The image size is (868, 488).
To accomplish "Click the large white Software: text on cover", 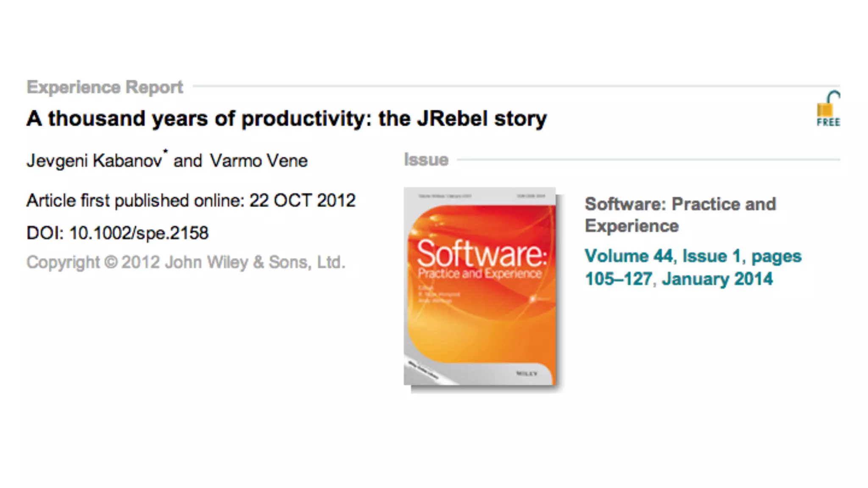I will 481,253.
